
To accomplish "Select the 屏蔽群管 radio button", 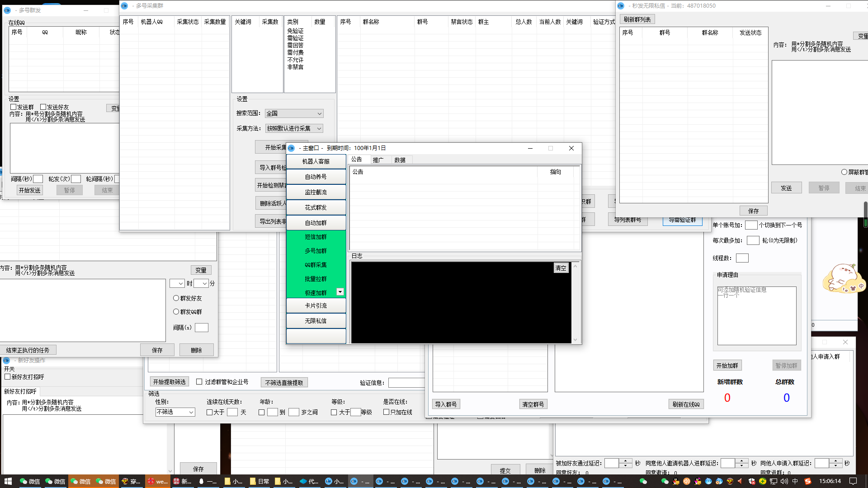I will pos(844,172).
